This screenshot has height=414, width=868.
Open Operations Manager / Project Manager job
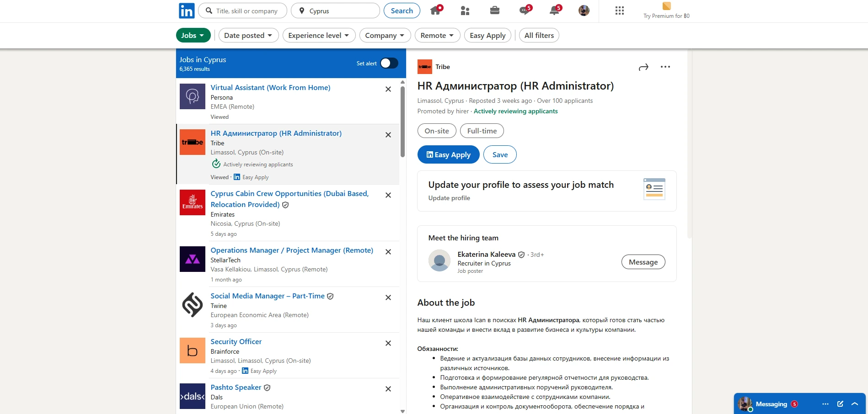tap(292, 250)
